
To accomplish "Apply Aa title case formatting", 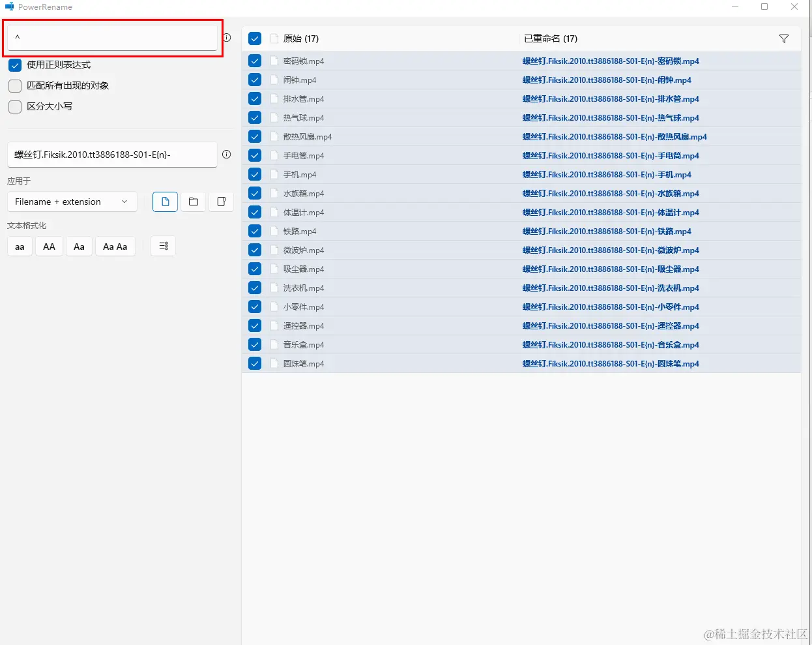I will [79, 247].
